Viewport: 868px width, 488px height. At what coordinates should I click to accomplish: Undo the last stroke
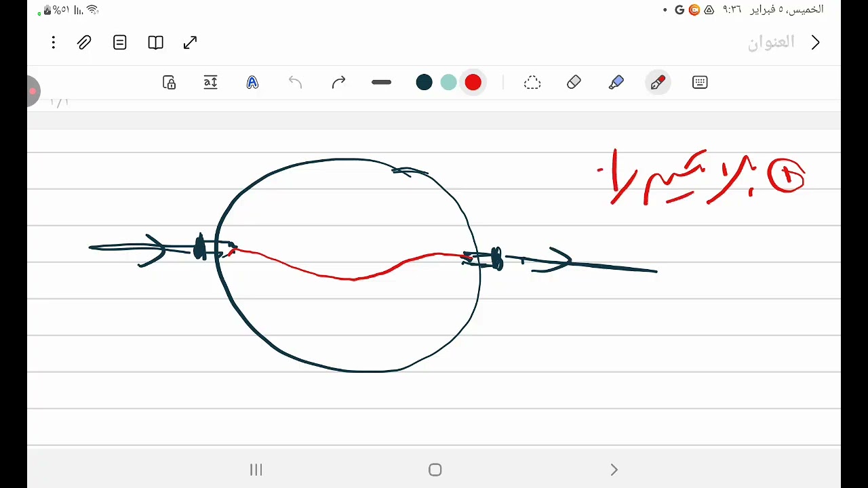pyautogui.click(x=295, y=83)
